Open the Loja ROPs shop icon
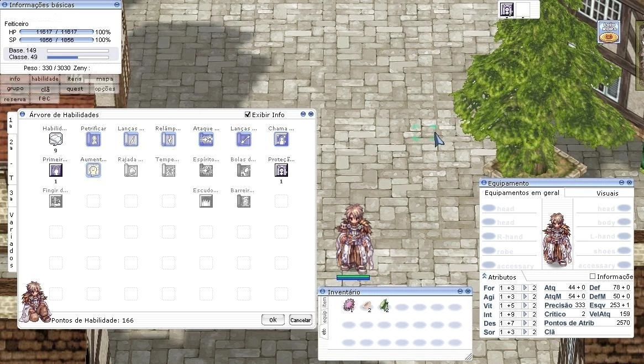This screenshot has height=364, width=644. pos(609,32)
